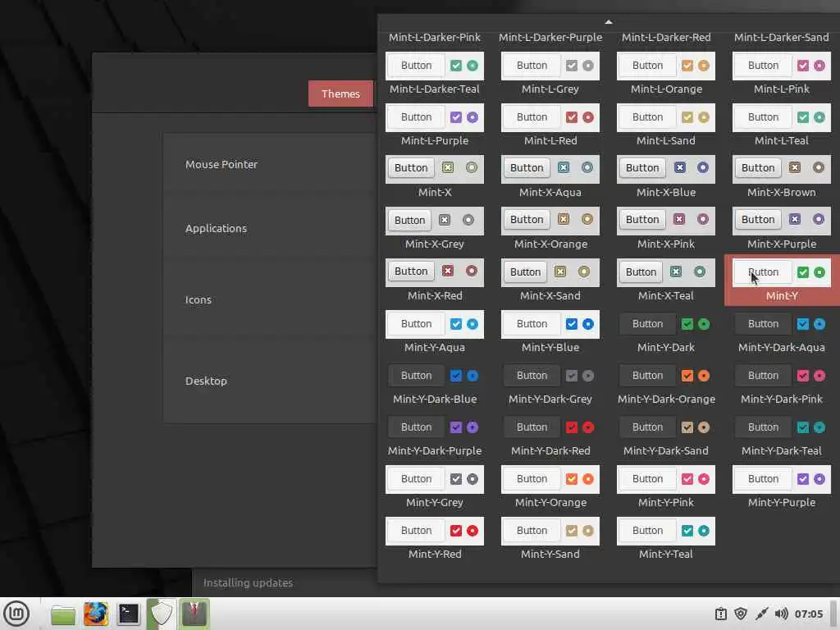Open the Desktop theme row
Viewport: 840px width, 630px height.
269,381
